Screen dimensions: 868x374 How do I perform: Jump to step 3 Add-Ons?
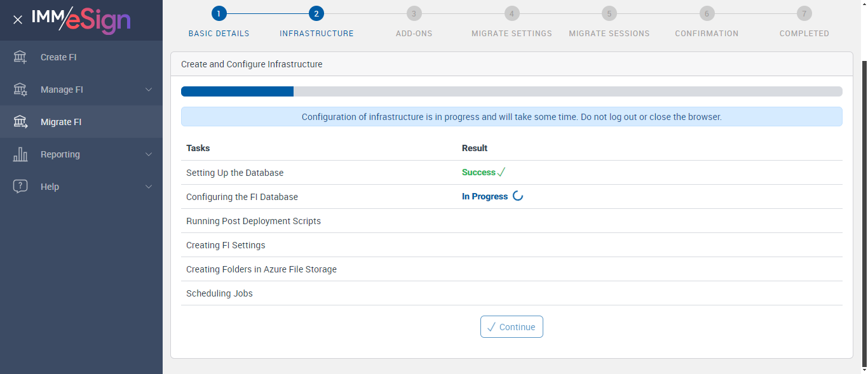click(x=414, y=13)
